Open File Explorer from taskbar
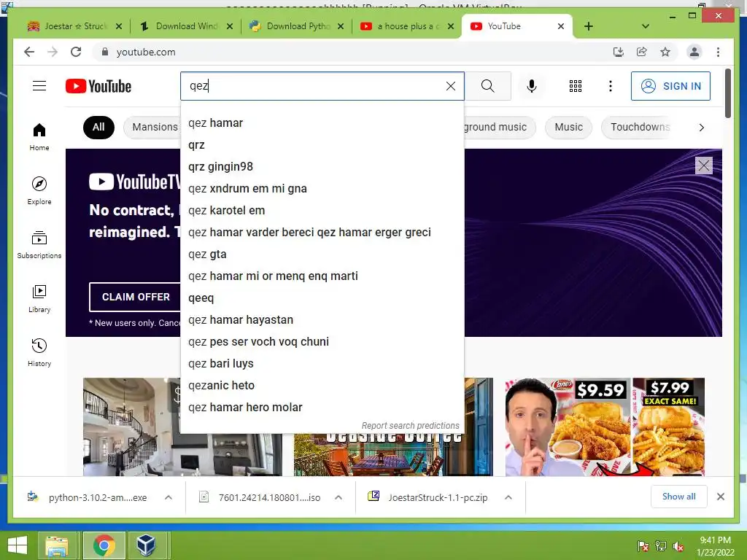Image resolution: width=747 pixels, height=560 pixels. (57, 545)
